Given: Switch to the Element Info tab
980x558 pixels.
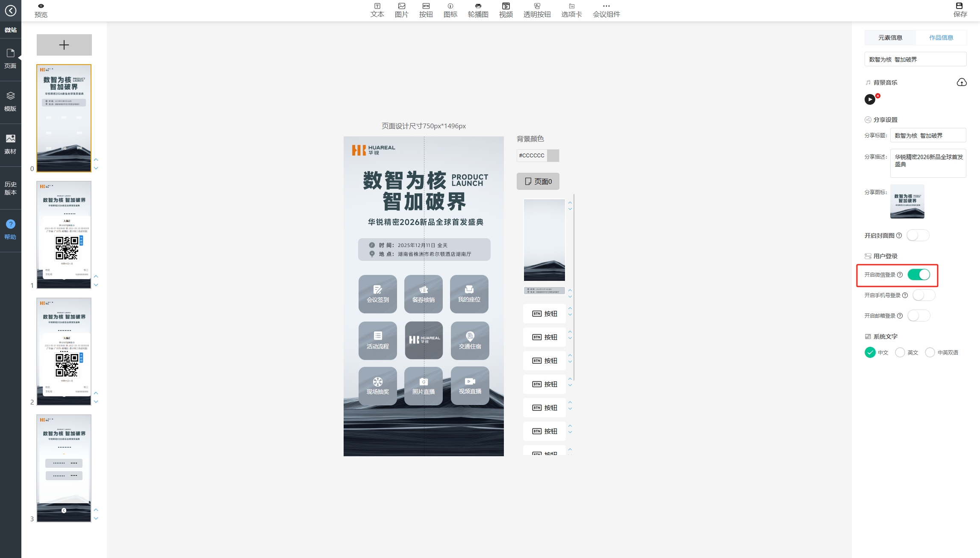Looking at the screenshot, I should coord(890,38).
